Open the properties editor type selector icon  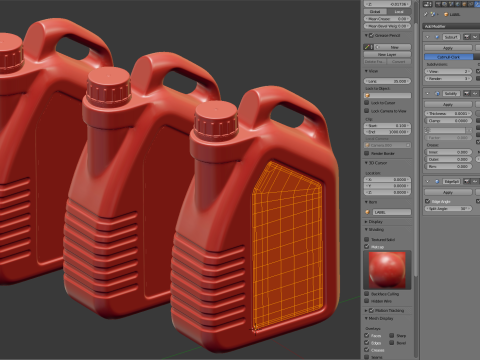pos(428,4)
